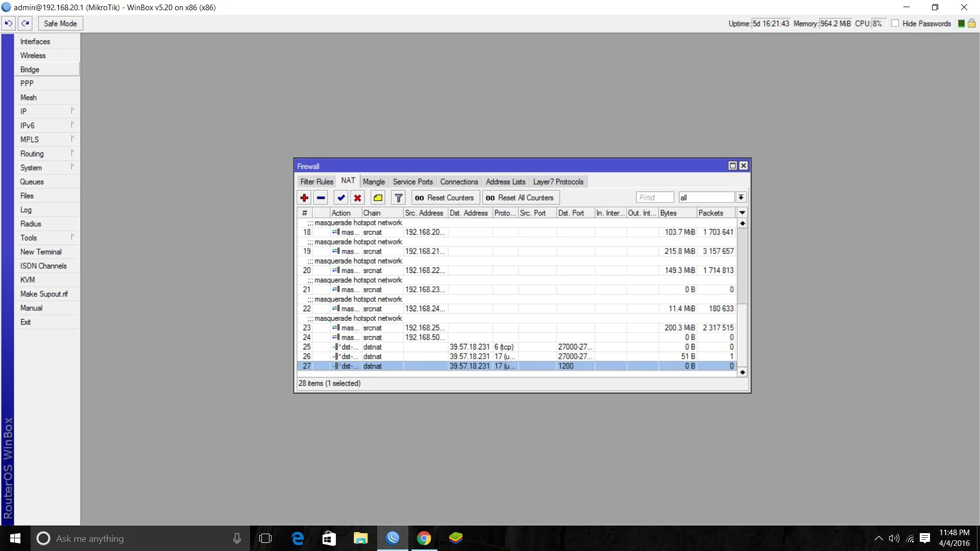Click the Redo arrow icon
The width and height of the screenshot is (980, 551).
coord(25,23)
